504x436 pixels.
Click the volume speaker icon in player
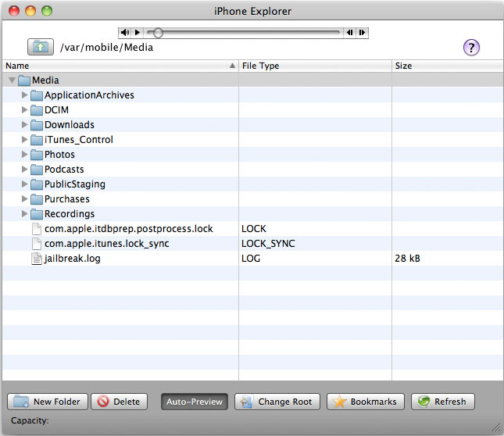pyautogui.click(x=125, y=33)
